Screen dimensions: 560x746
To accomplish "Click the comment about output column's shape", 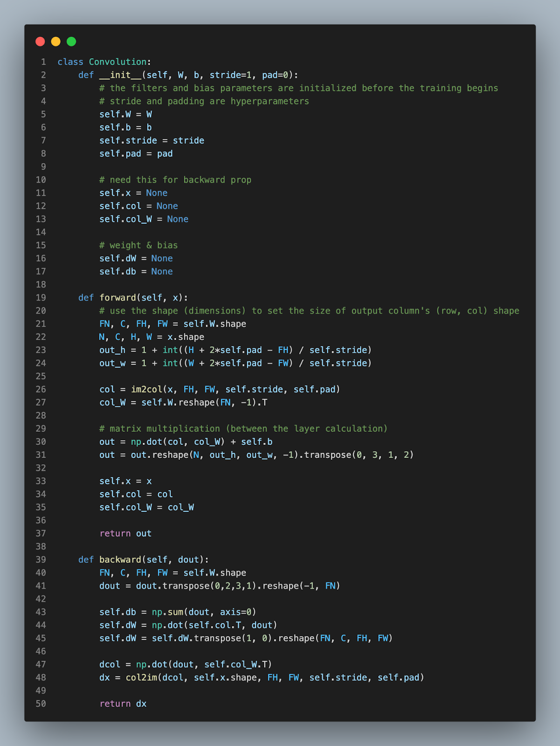I will click(x=309, y=311).
